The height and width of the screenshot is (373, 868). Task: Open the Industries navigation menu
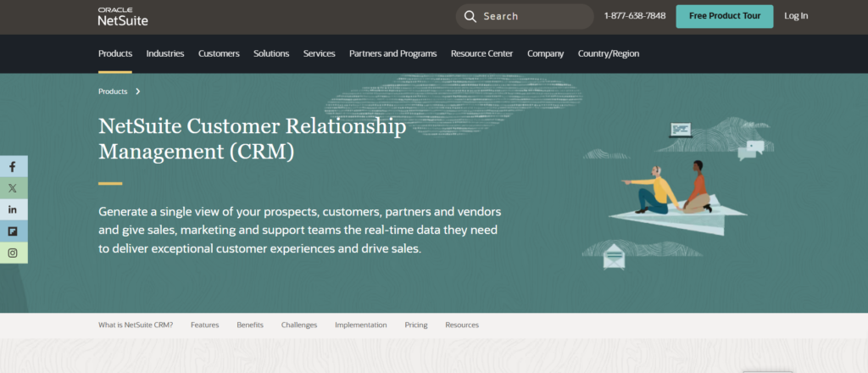click(165, 53)
